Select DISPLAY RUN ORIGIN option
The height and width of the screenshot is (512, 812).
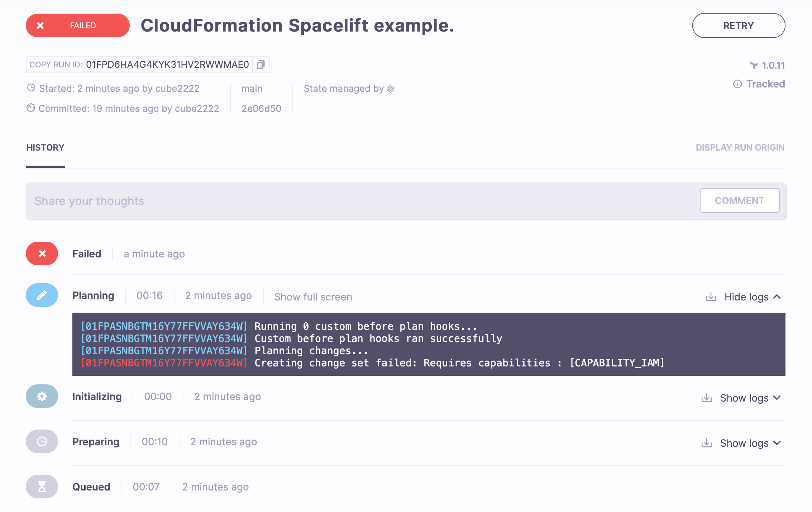740,147
